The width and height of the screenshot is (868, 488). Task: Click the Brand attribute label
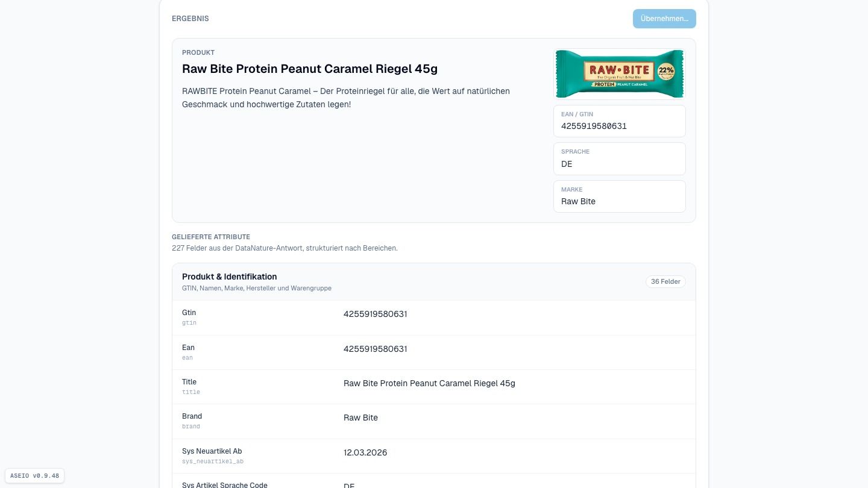coord(192,416)
